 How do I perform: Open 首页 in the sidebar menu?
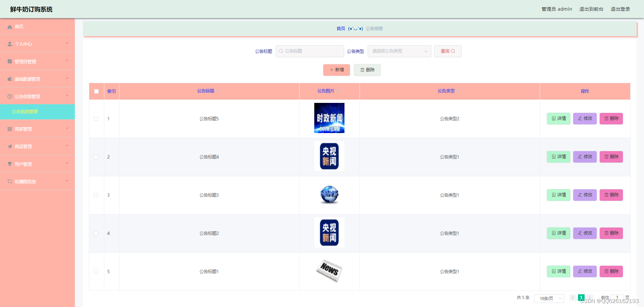37,26
